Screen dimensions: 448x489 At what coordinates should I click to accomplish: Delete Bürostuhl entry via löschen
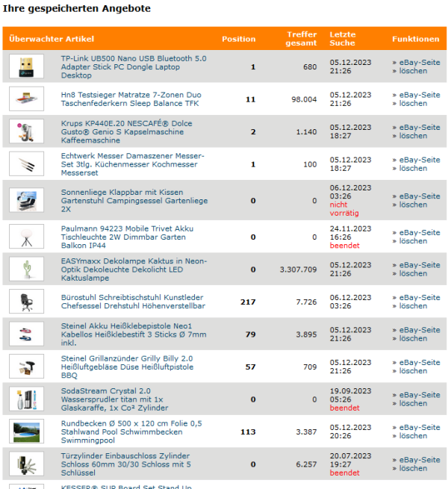pos(413,305)
